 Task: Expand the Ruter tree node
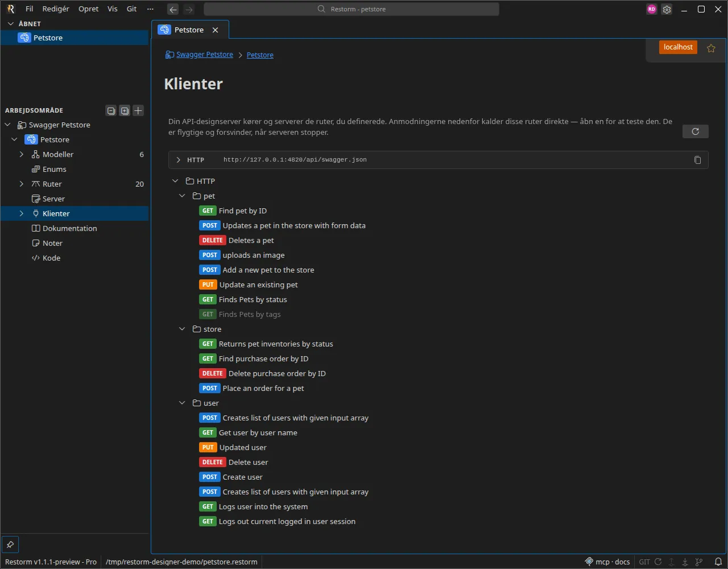[x=22, y=184]
